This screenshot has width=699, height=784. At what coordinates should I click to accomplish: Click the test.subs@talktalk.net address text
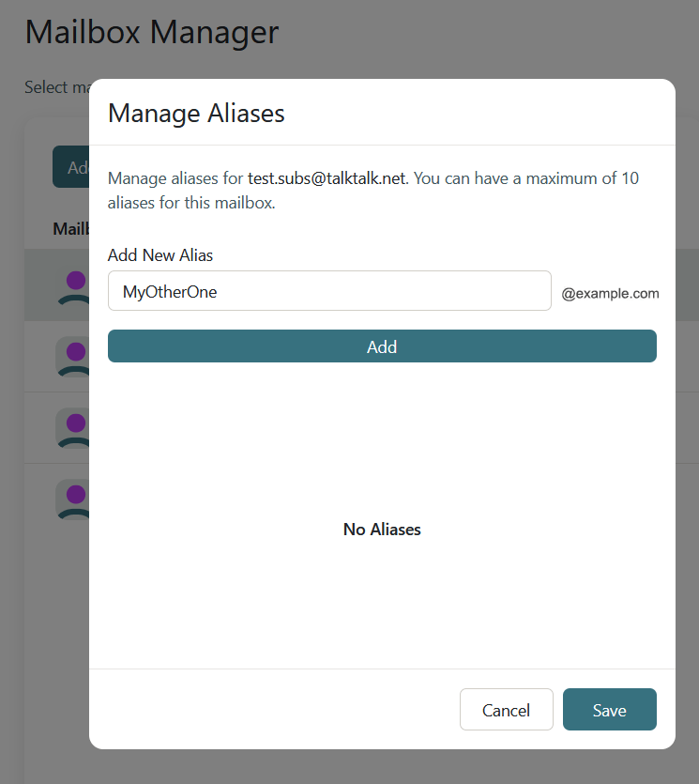pos(327,178)
